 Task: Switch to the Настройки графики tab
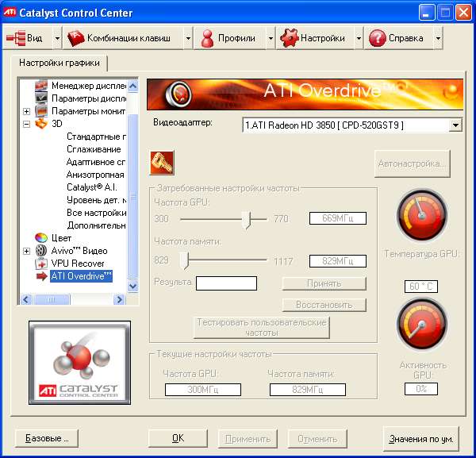(x=59, y=63)
